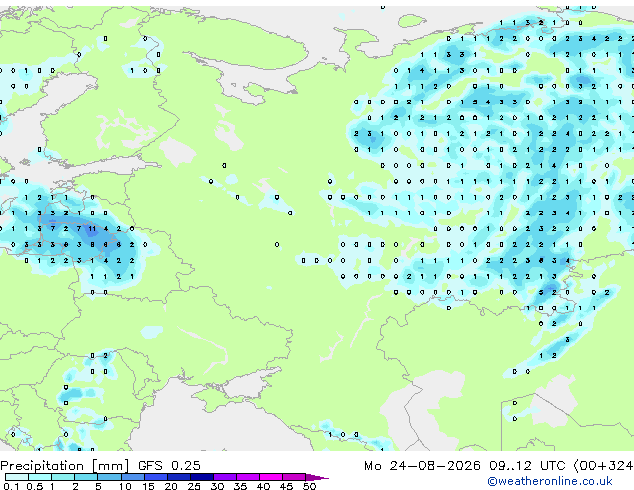Click the 30–35 mm purple legend swatch
The width and height of the screenshot is (634, 490).
click(225, 477)
